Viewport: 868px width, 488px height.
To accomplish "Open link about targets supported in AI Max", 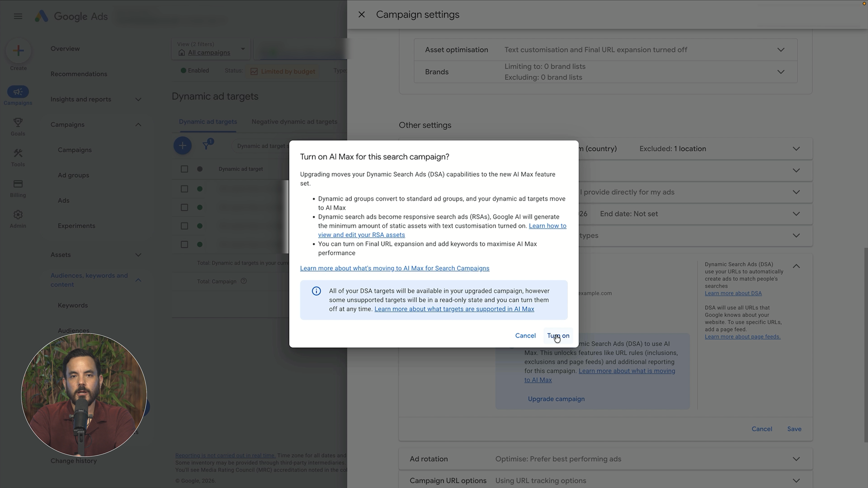I will point(454,309).
